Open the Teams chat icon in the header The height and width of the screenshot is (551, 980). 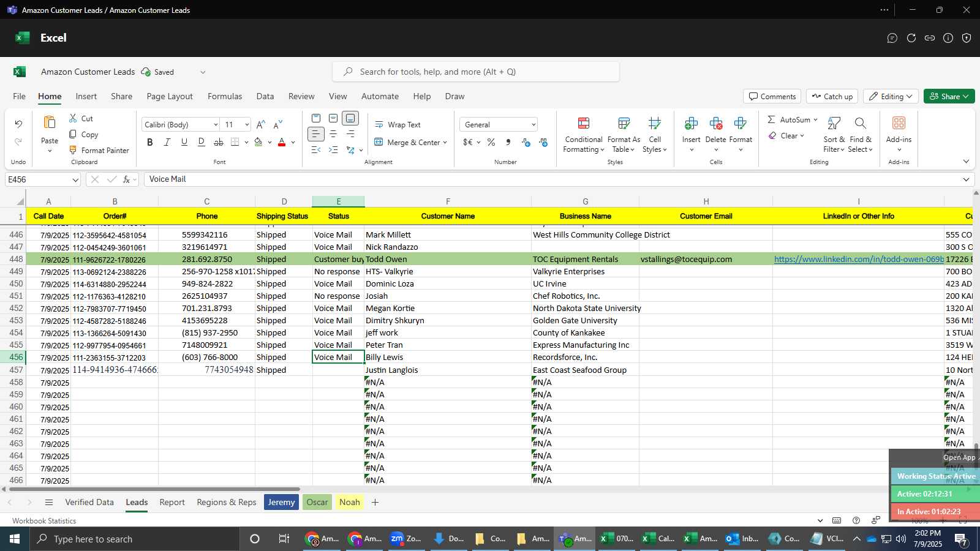pyautogui.click(x=892, y=38)
